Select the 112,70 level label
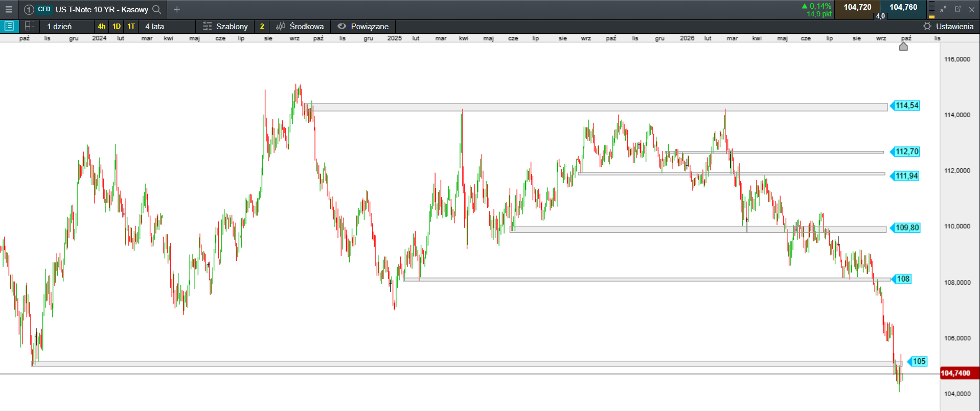Viewport: 980px width, 411px height. (905, 152)
